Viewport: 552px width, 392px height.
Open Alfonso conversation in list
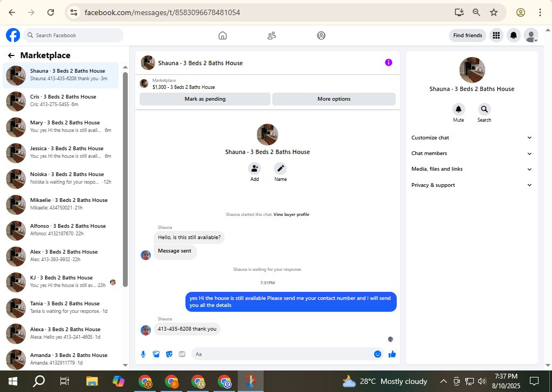pos(60,230)
